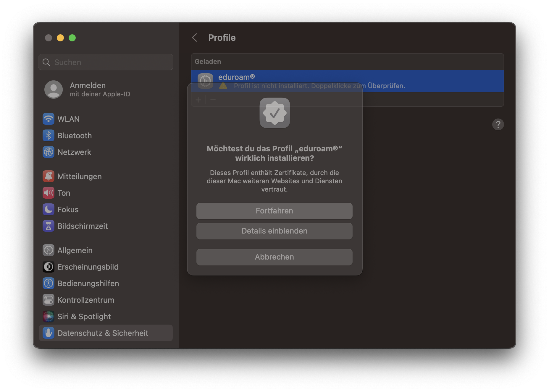Open help with the question mark button
This screenshot has width=549, height=392.
tap(498, 124)
